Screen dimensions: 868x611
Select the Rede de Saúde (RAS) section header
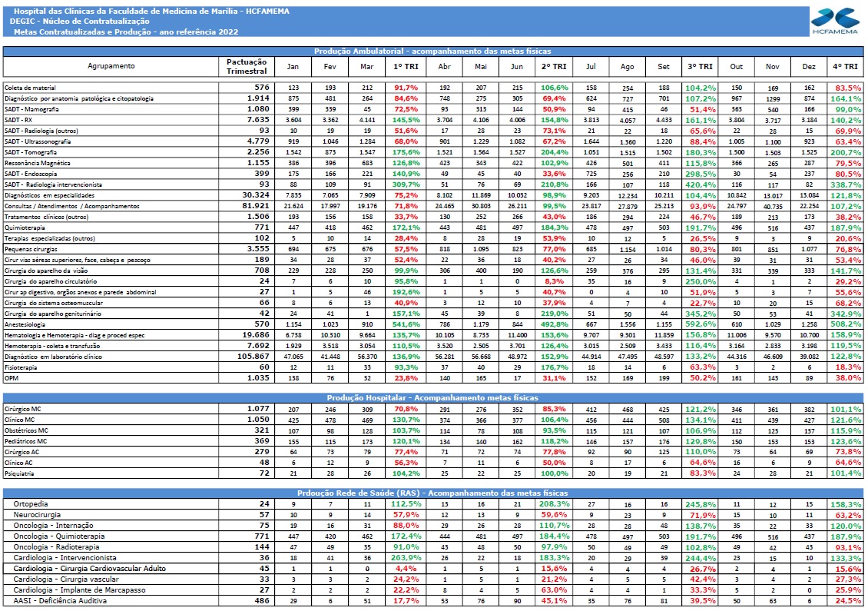tap(433, 493)
